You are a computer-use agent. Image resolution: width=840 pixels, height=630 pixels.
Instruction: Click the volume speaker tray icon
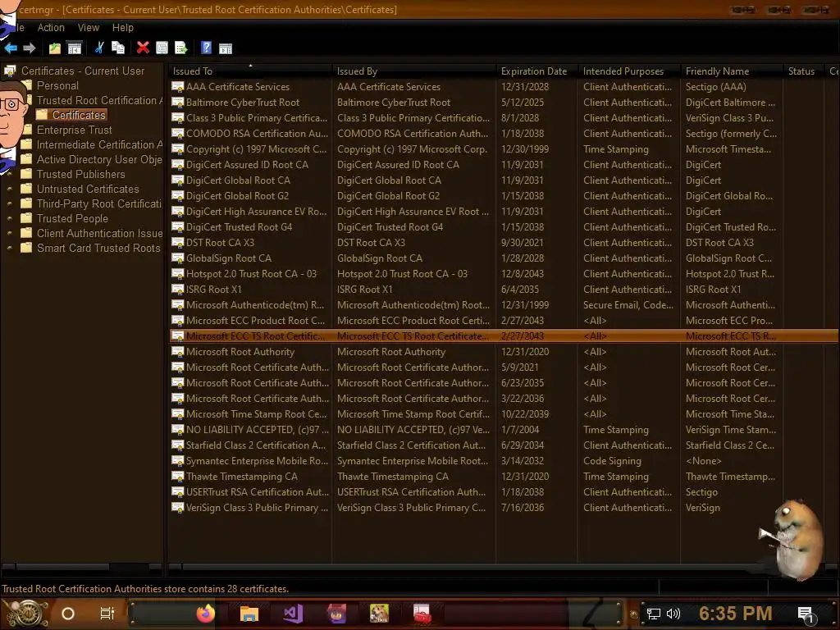[x=673, y=614]
